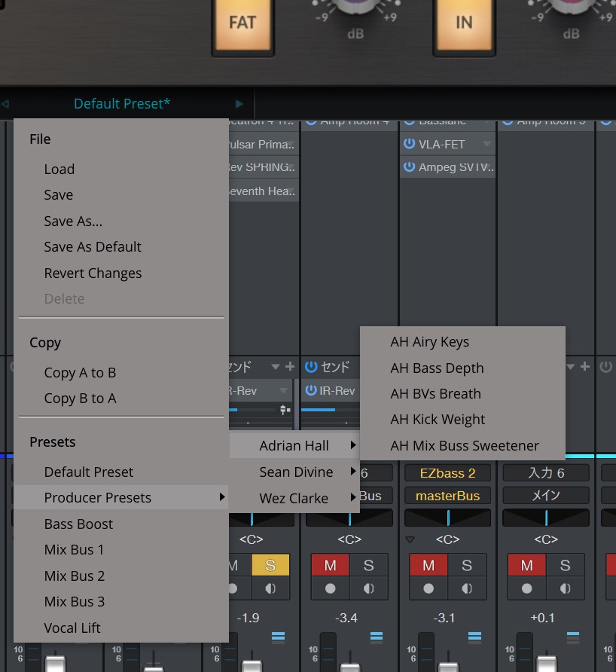Toggle power icon for VLA-FET insert

409,143
